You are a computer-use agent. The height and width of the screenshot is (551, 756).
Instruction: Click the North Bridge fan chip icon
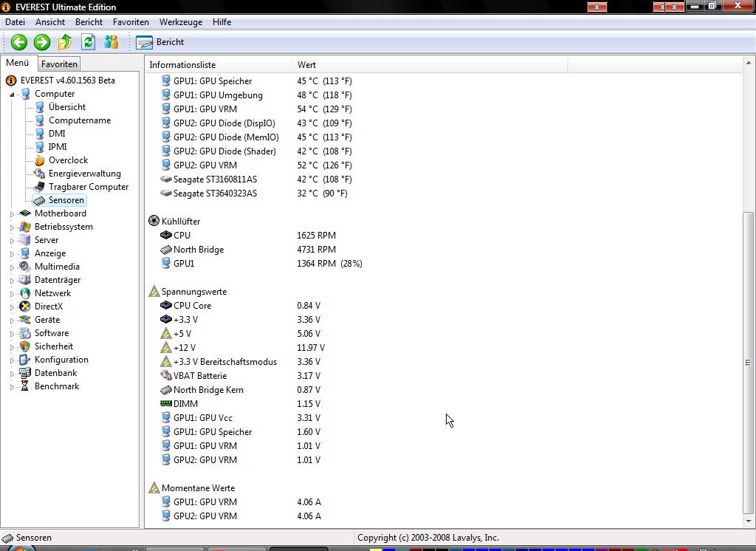166,250
